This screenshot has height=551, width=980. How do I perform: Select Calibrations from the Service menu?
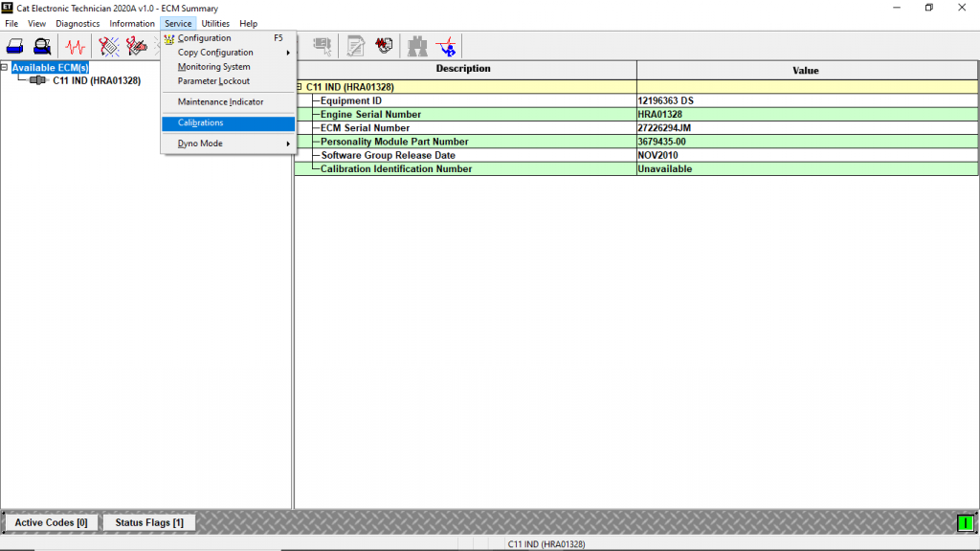pyautogui.click(x=198, y=122)
